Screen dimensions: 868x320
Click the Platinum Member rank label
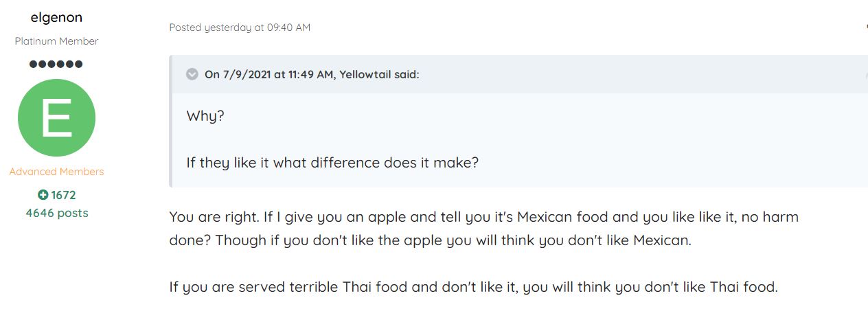[56, 41]
